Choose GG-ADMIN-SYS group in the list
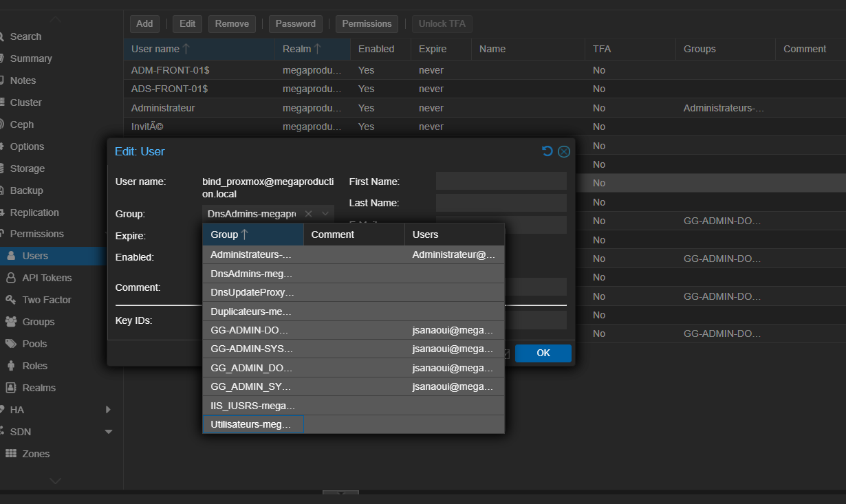Screen dimensions: 846x504 pyautogui.click(x=251, y=349)
